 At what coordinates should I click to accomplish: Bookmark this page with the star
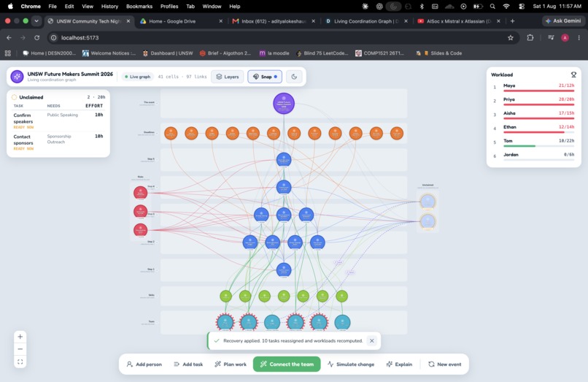511,37
